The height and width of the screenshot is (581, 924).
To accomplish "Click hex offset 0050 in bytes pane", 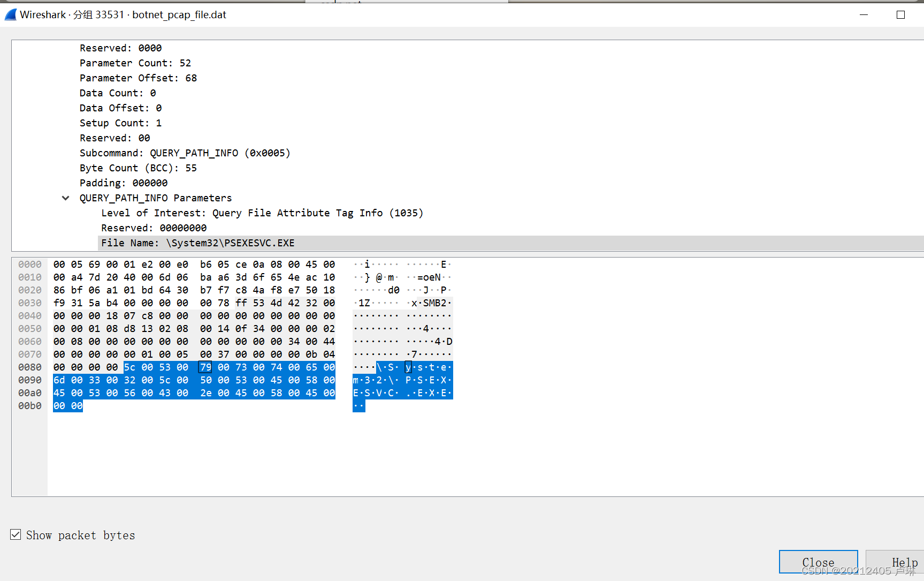I will coord(30,329).
